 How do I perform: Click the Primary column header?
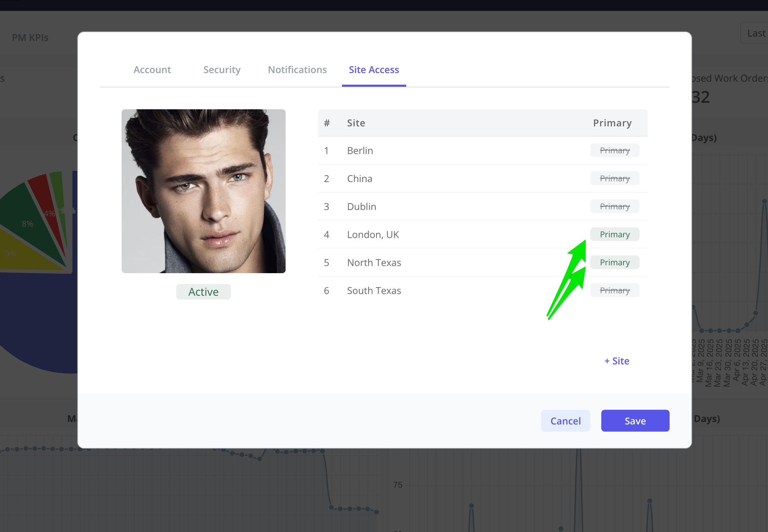pyautogui.click(x=612, y=123)
